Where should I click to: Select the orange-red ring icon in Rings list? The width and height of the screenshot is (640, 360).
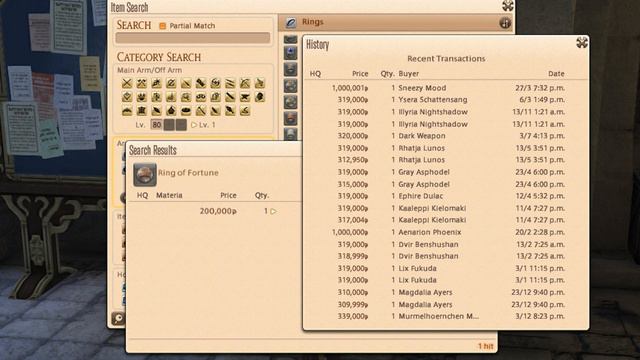coord(290,118)
